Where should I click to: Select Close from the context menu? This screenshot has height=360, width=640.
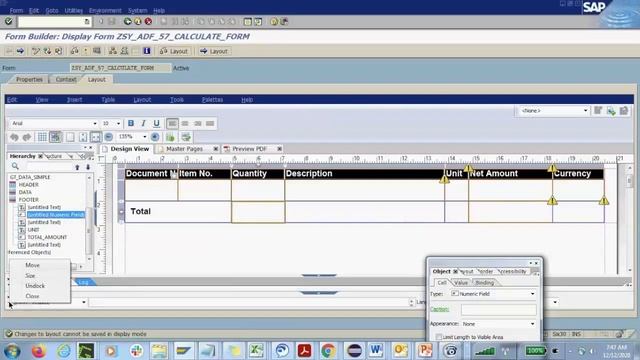click(x=32, y=296)
